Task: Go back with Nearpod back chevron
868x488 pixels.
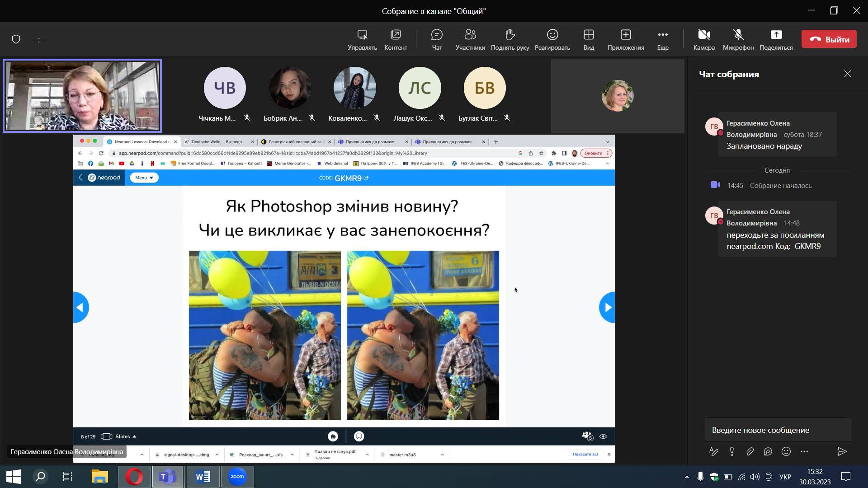Action: 80,178
